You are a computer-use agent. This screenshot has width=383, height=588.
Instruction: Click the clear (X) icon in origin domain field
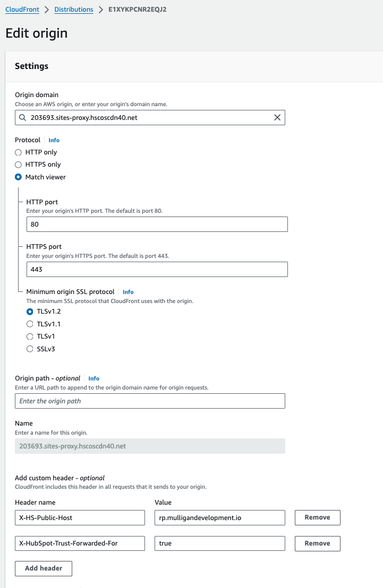pyautogui.click(x=277, y=117)
